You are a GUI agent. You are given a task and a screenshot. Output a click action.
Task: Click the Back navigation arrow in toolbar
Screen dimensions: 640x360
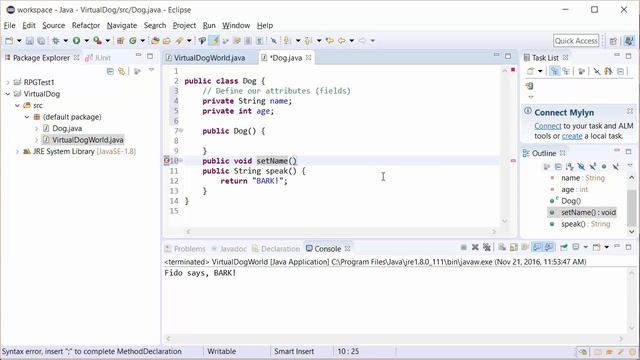tap(342, 40)
